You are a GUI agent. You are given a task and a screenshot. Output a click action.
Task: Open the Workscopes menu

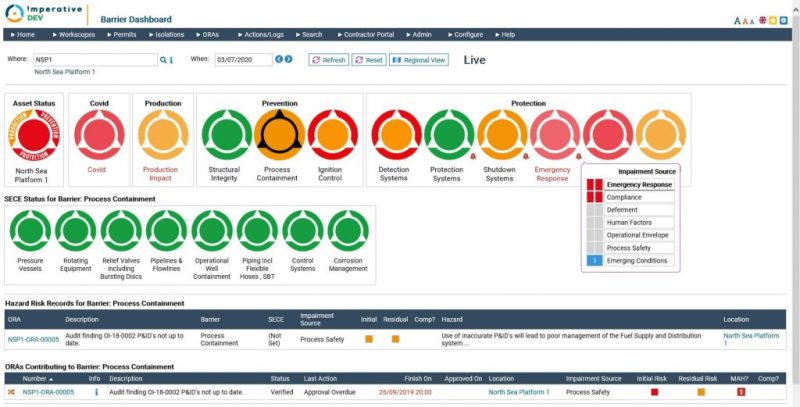click(x=74, y=34)
